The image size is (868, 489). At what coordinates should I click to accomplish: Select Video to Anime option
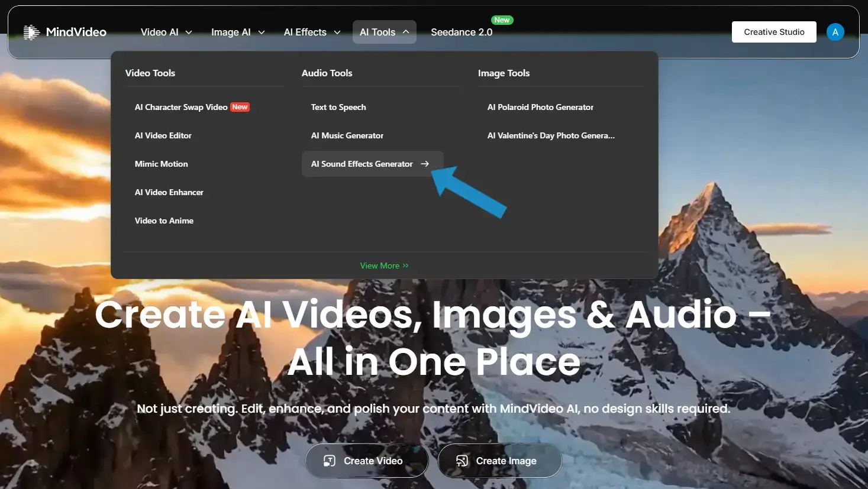click(x=164, y=221)
